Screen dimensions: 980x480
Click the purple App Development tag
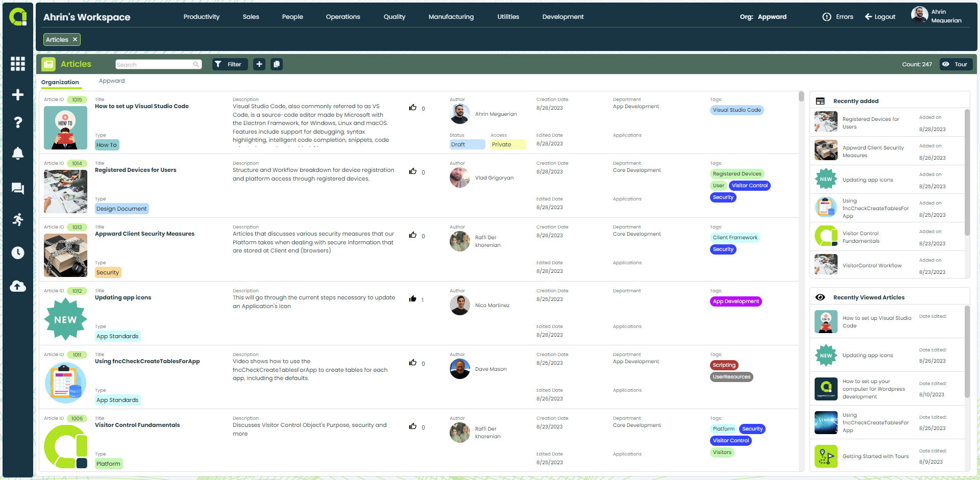[736, 301]
